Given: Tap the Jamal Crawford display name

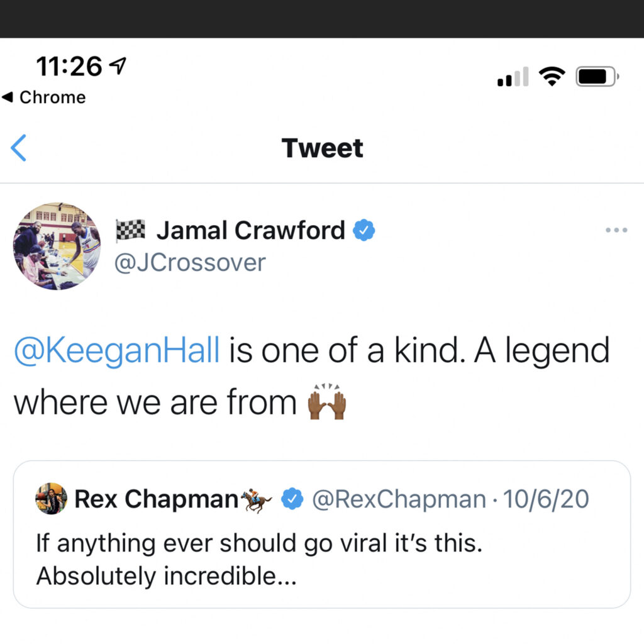Looking at the screenshot, I should 250,231.
